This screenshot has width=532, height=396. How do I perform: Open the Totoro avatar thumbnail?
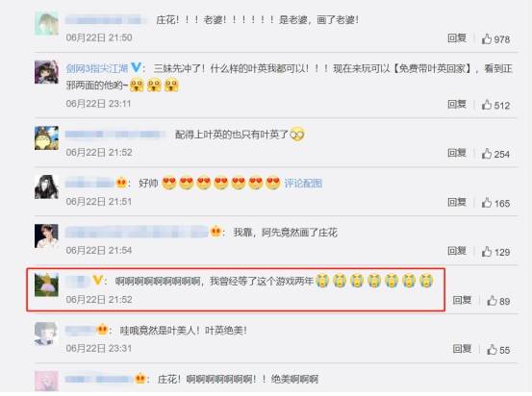click(x=46, y=138)
